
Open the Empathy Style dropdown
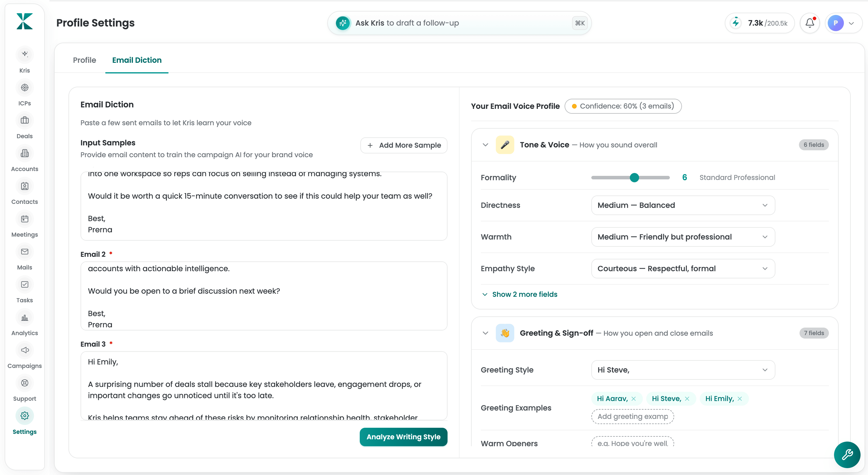[x=683, y=269]
